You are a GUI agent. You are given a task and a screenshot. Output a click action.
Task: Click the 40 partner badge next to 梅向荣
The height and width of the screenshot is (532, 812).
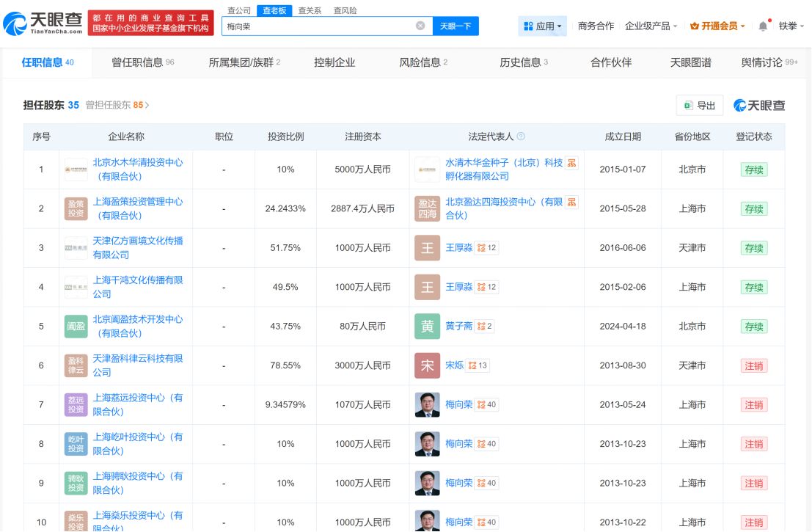486,404
